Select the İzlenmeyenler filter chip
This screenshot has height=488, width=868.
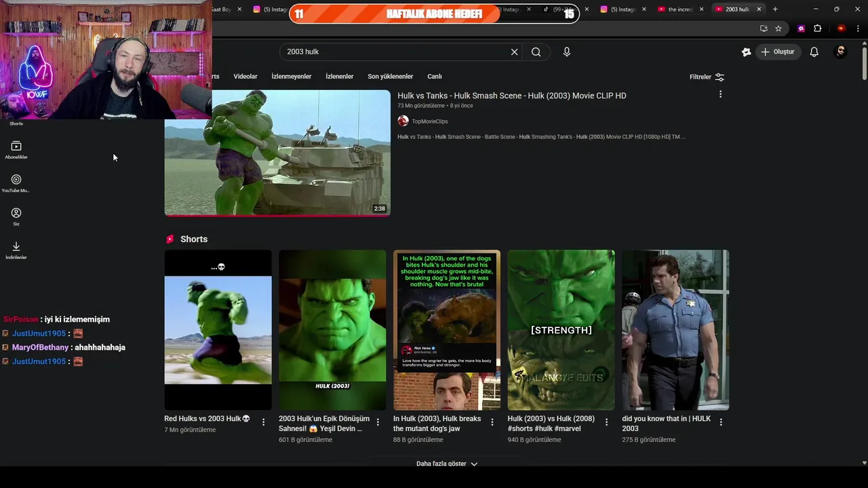292,77
